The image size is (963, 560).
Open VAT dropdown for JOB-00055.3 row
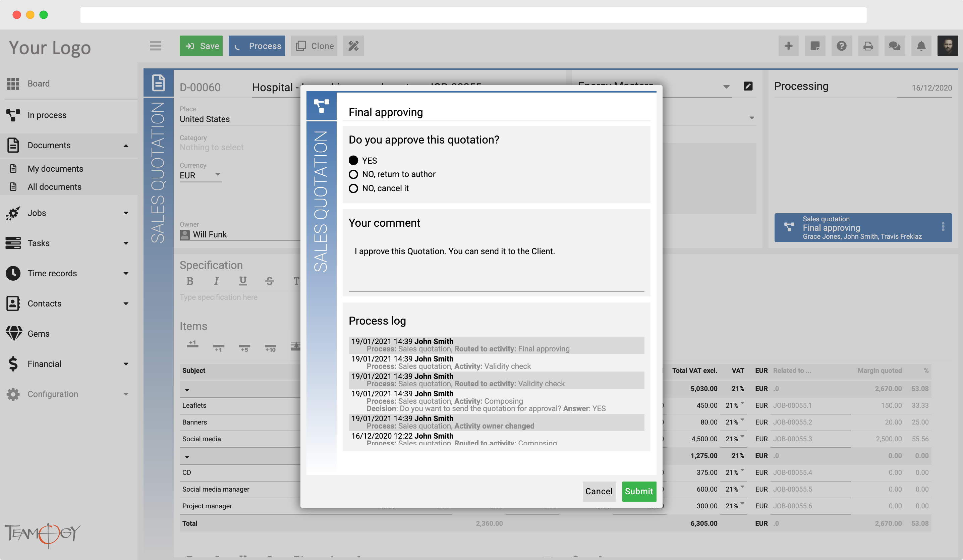(x=742, y=437)
